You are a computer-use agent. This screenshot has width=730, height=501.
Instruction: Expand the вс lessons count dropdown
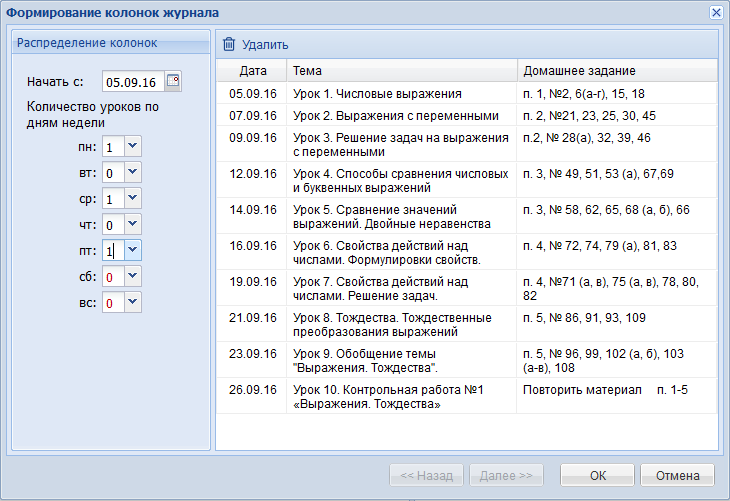point(133,302)
